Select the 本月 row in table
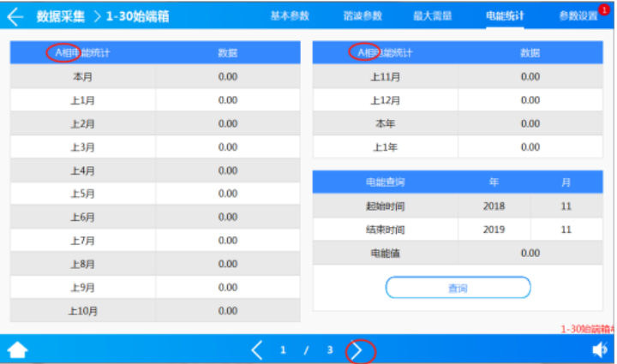 pos(83,77)
